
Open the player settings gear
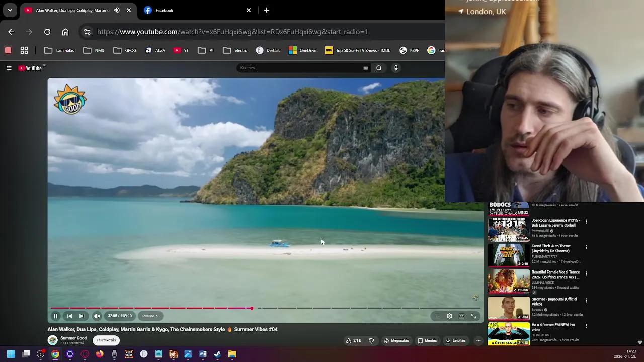(x=449, y=316)
